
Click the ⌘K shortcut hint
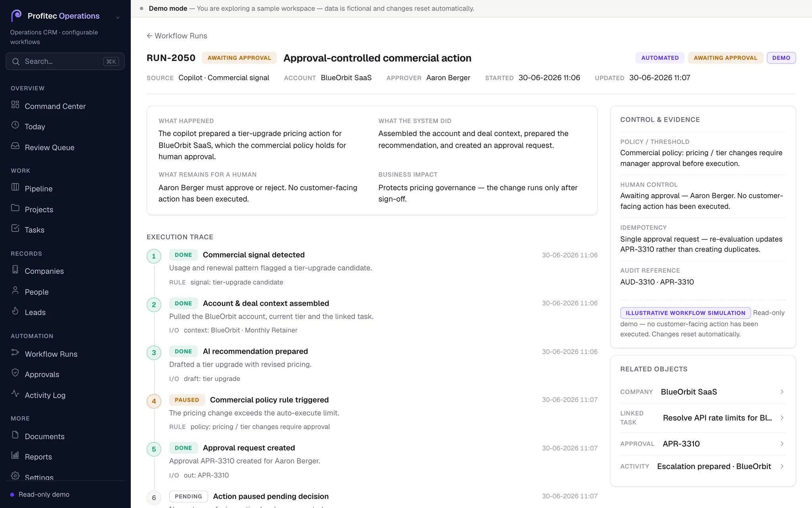[x=111, y=62]
